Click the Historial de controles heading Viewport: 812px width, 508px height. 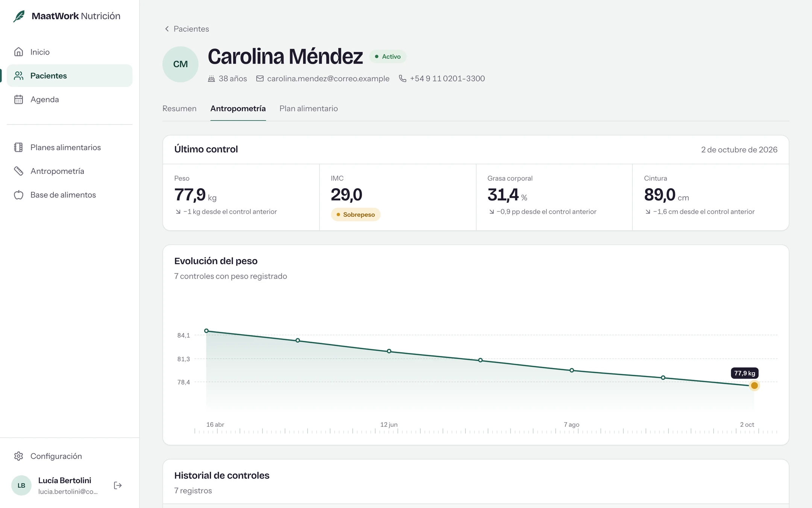click(x=222, y=475)
